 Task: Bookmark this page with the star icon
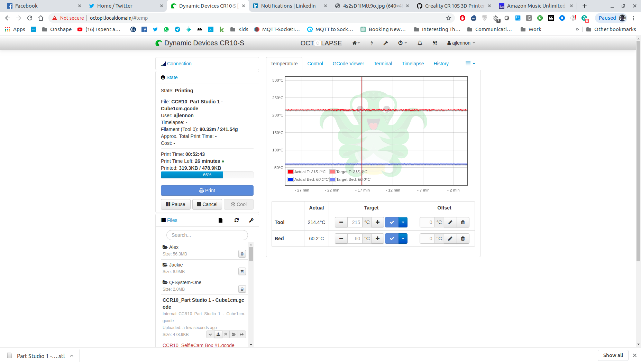pyautogui.click(x=449, y=18)
